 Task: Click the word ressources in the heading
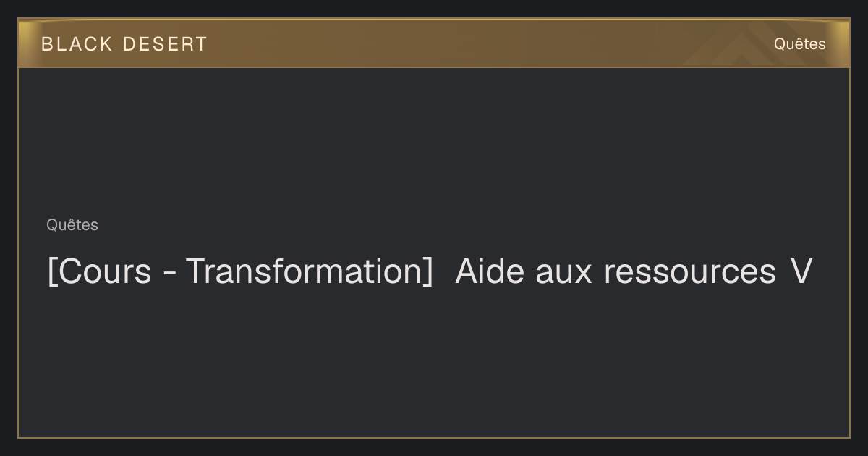tap(690, 273)
